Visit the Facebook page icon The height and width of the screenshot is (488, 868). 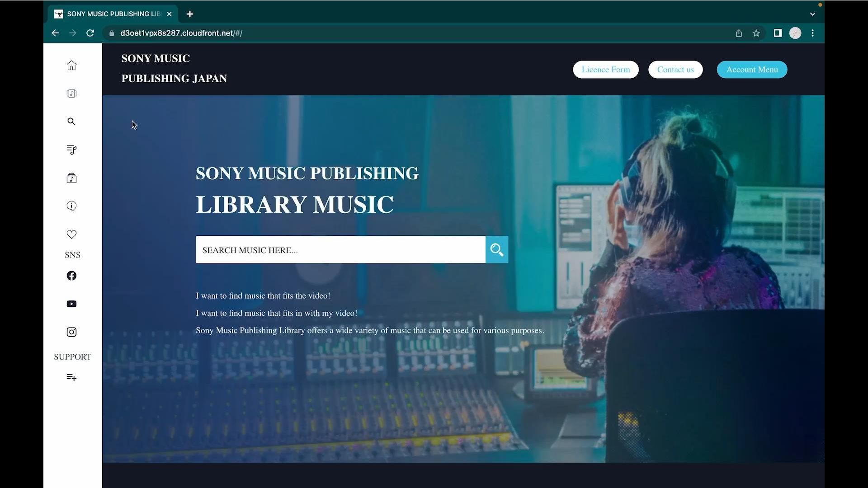tap(71, 276)
